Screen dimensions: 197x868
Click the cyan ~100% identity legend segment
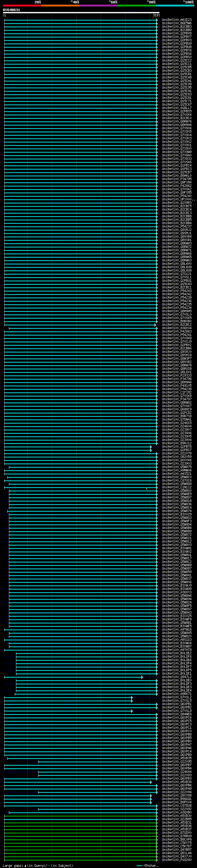click(175, 6)
